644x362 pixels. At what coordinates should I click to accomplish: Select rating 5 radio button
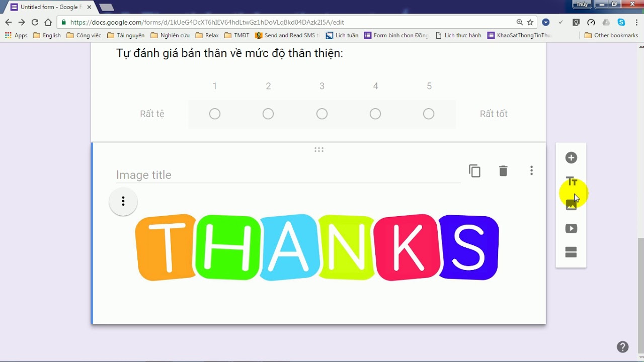429,114
